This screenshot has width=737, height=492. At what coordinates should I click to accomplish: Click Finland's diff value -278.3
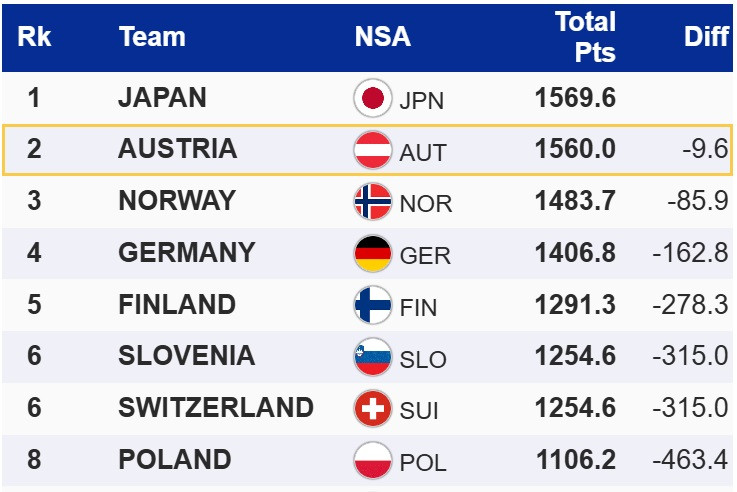tap(690, 306)
